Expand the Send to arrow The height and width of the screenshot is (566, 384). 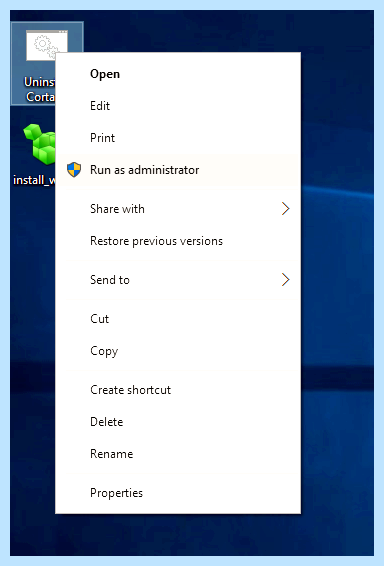(285, 280)
